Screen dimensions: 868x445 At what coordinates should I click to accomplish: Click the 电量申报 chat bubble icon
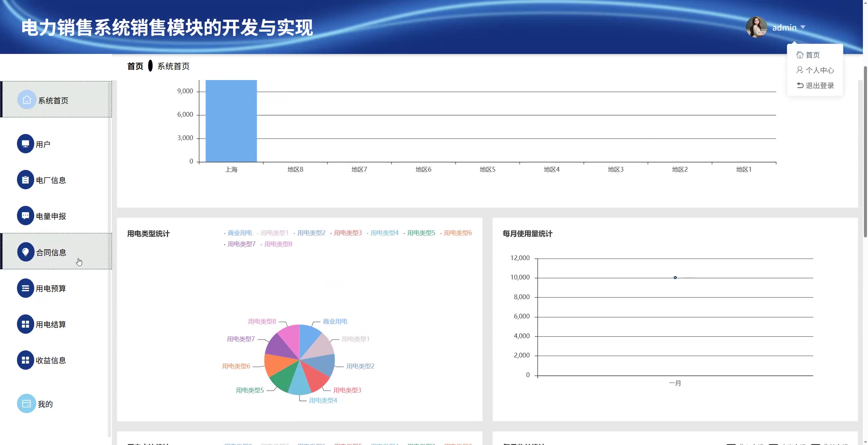click(25, 216)
